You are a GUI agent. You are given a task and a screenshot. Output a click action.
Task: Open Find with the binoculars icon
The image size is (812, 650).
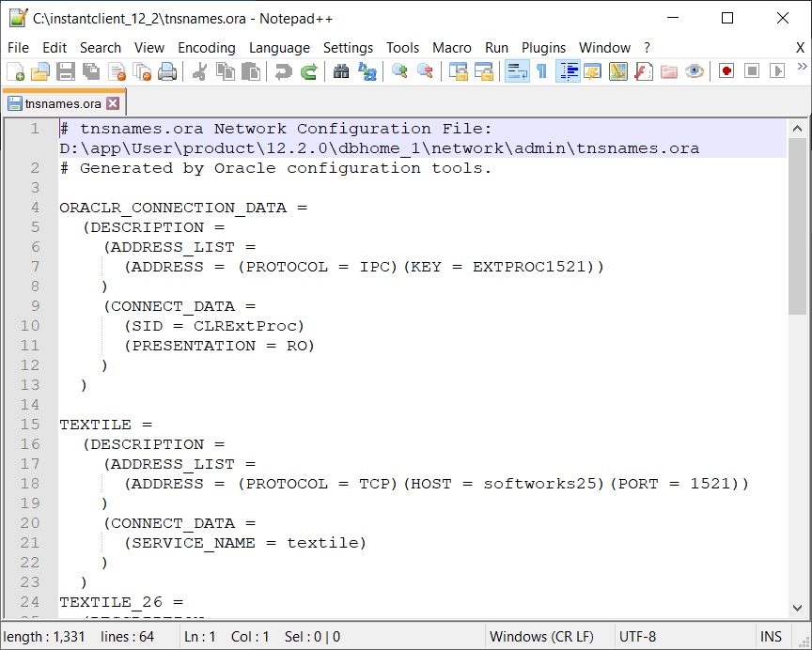[341, 71]
